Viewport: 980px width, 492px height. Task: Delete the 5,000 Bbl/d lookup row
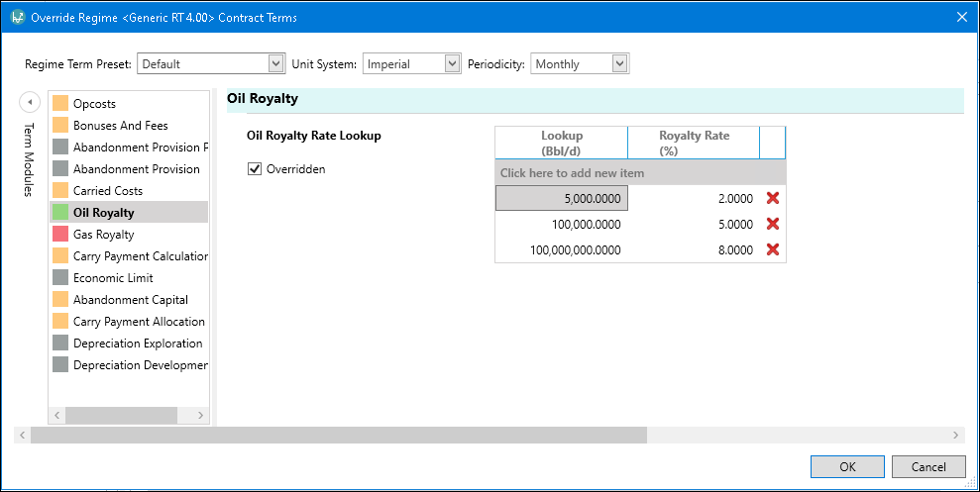tap(773, 198)
